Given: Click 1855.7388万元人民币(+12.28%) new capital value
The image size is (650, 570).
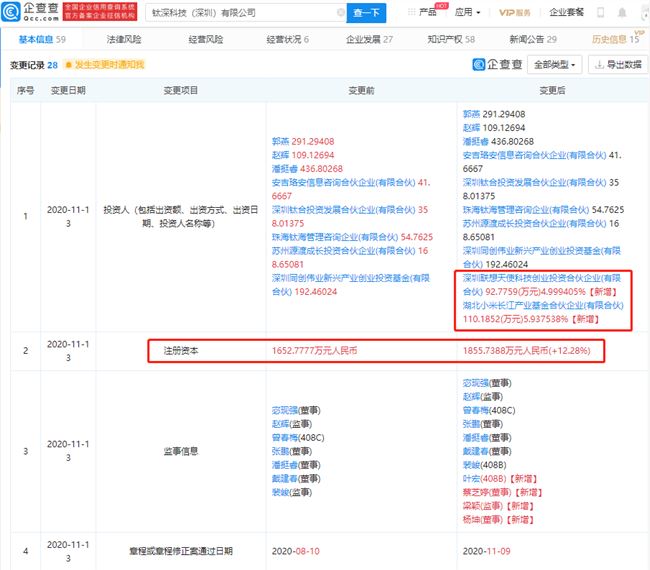Looking at the screenshot, I should 526,351.
